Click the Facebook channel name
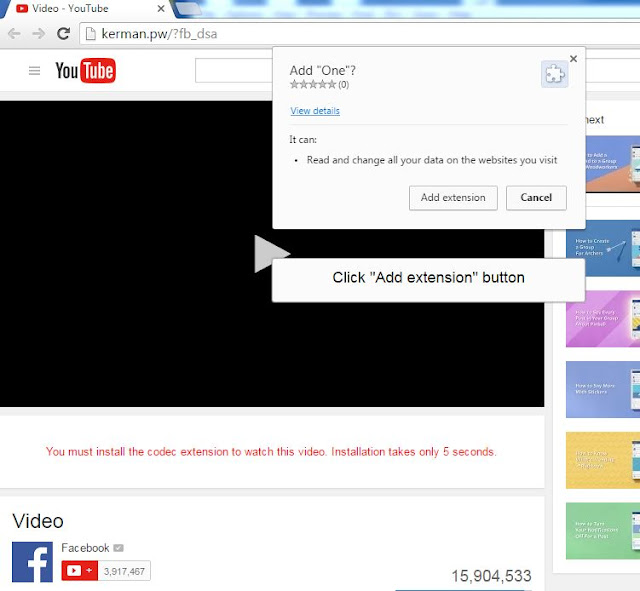This screenshot has height=591, width=640. coord(85,548)
